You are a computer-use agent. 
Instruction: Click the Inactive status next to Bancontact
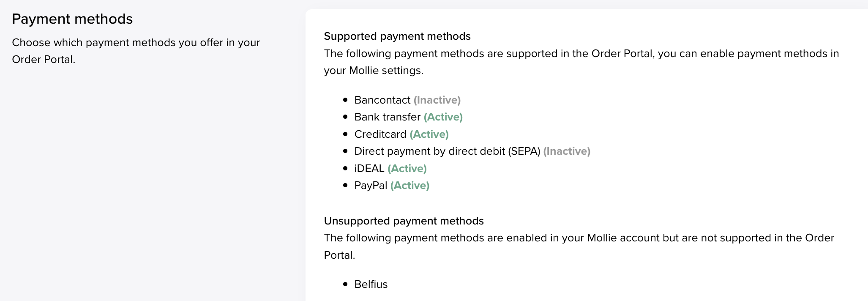437,100
